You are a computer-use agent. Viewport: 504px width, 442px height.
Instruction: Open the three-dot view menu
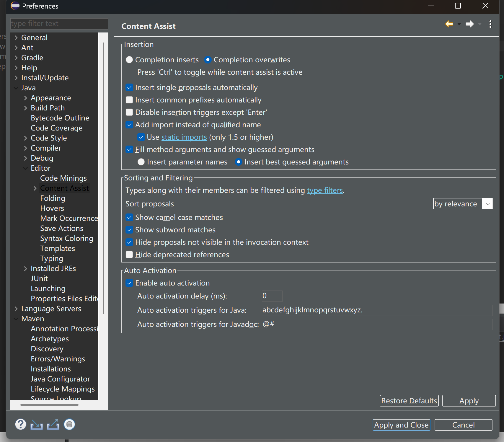tap(490, 24)
